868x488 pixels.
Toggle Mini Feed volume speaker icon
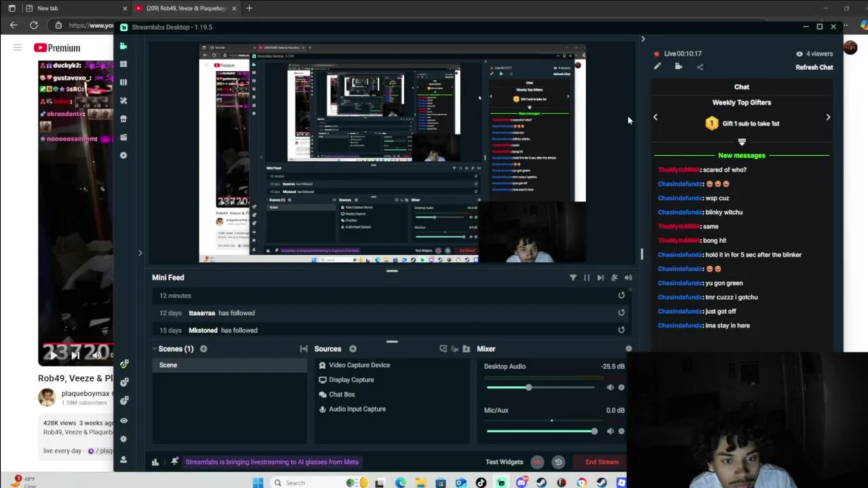[628, 278]
